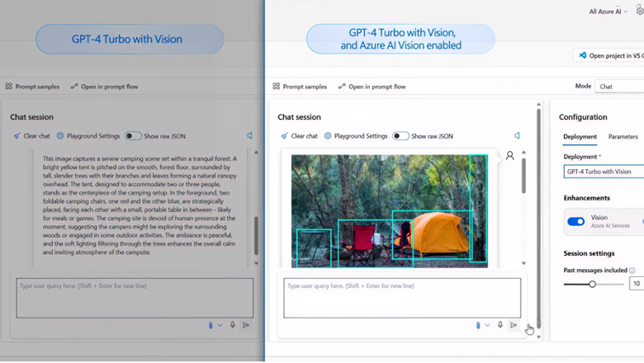Click settings gear icon at top right
Screen dimensions: 644x363
click(640, 11)
